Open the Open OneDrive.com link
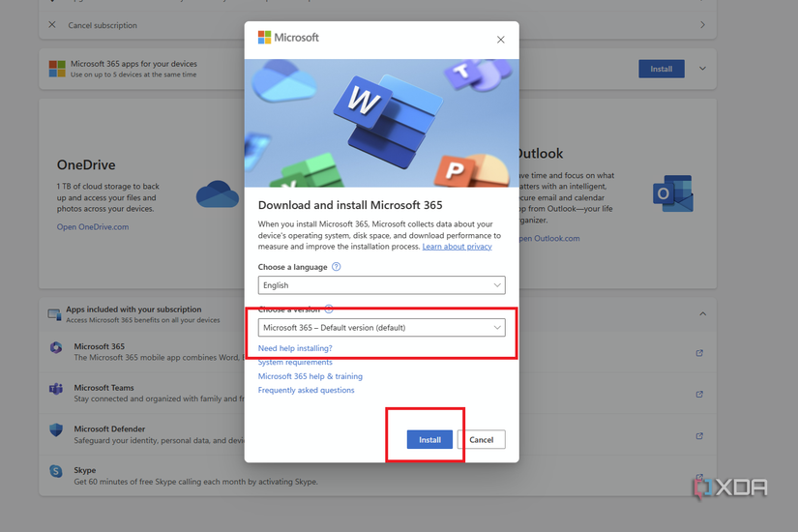The height and width of the screenshot is (532, 798). point(93,227)
